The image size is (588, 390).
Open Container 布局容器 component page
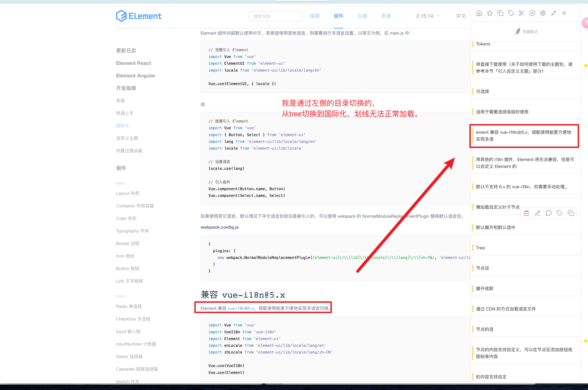[x=135, y=206]
